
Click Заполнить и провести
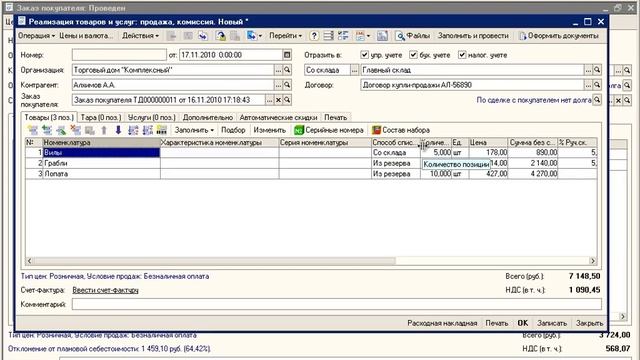tap(473, 36)
